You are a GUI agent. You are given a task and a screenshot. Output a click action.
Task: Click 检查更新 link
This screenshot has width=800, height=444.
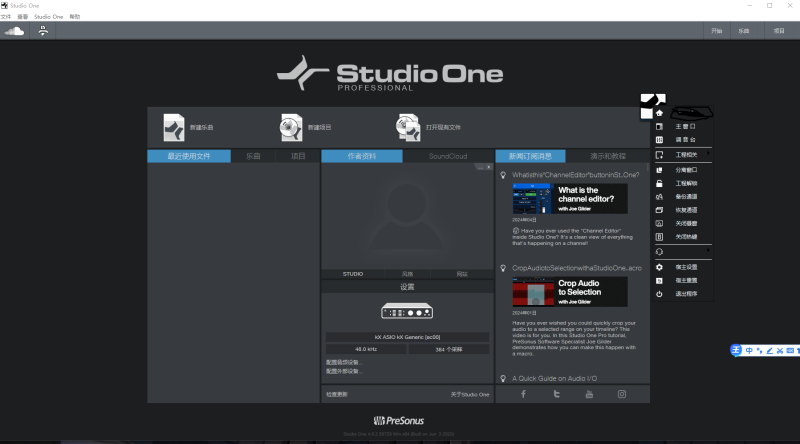point(337,394)
